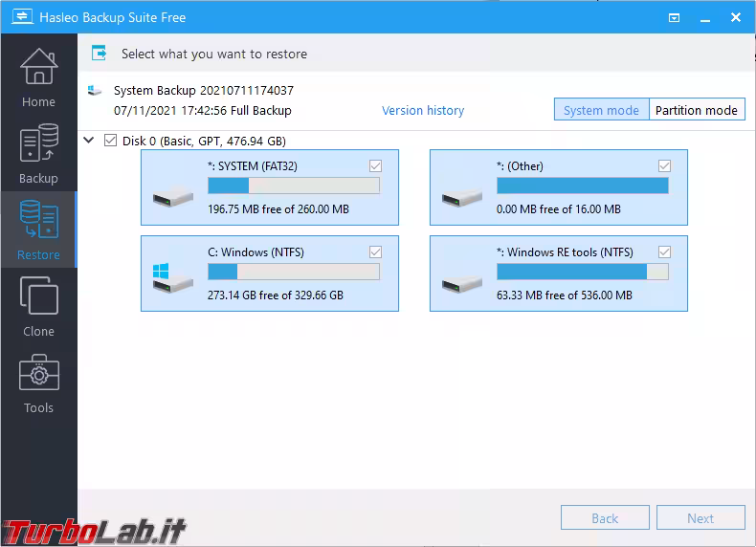Viewport: 756px width, 547px height.
Task: Collapse the Disk 0 tree chevron
Action: pyautogui.click(x=89, y=141)
